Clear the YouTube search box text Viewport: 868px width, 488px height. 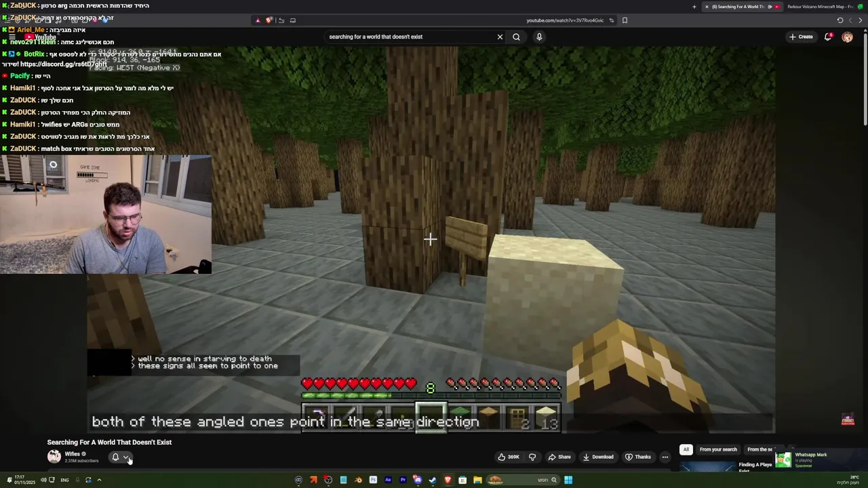[500, 37]
